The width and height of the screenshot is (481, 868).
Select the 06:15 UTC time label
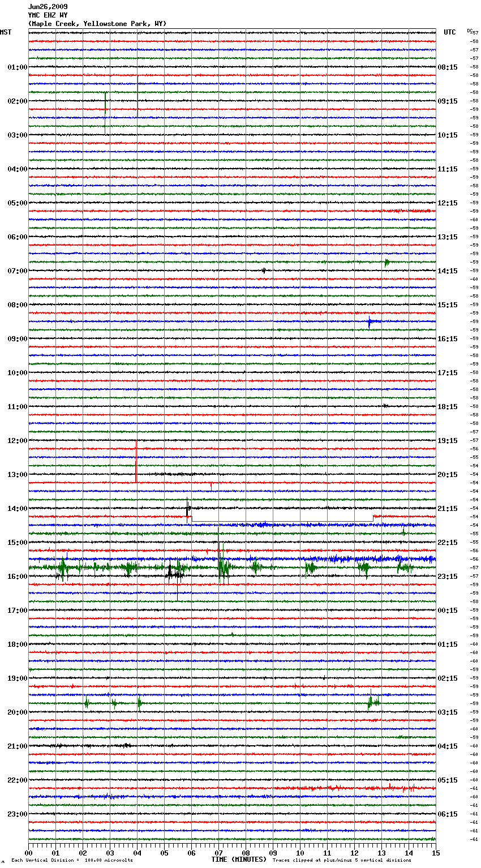click(x=448, y=814)
